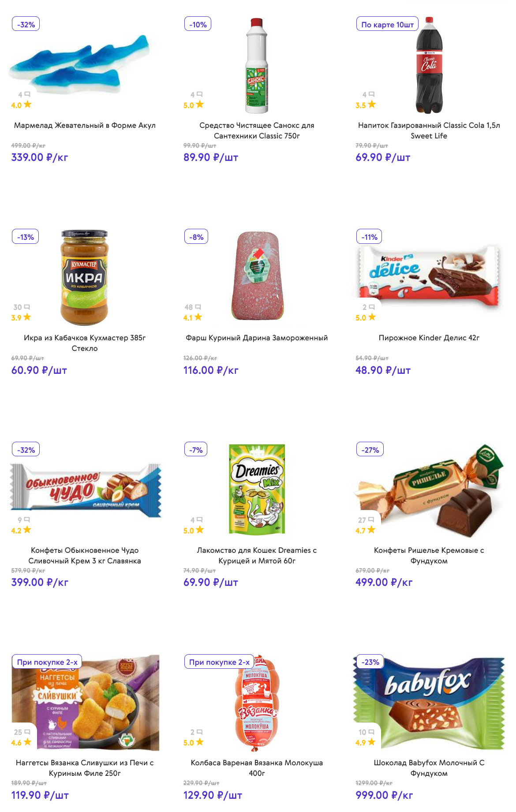This screenshot has height=812, width=516.
Task: Click review count icon on Kukhmaster squash caviar
Action: click(x=27, y=307)
